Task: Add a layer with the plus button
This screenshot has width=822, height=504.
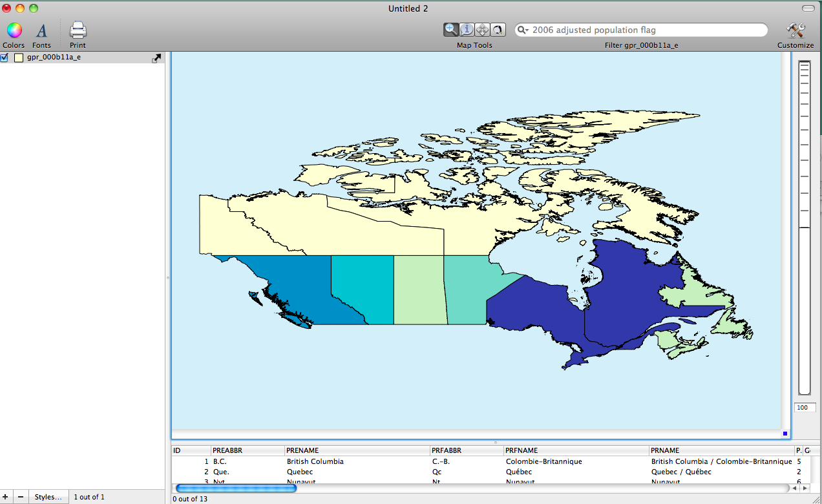Action: 5,496
